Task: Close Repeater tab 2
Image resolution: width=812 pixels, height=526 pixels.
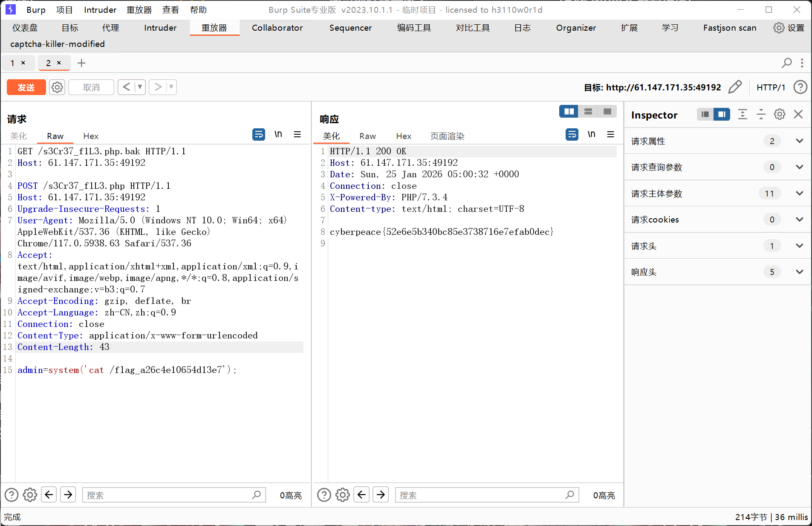Action: [59, 63]
